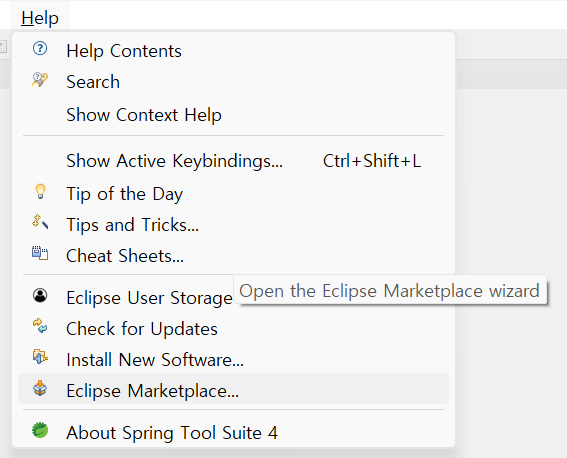Click the Spring leaf icon
This screenshot has height=458, width=567.
point(40,430)
